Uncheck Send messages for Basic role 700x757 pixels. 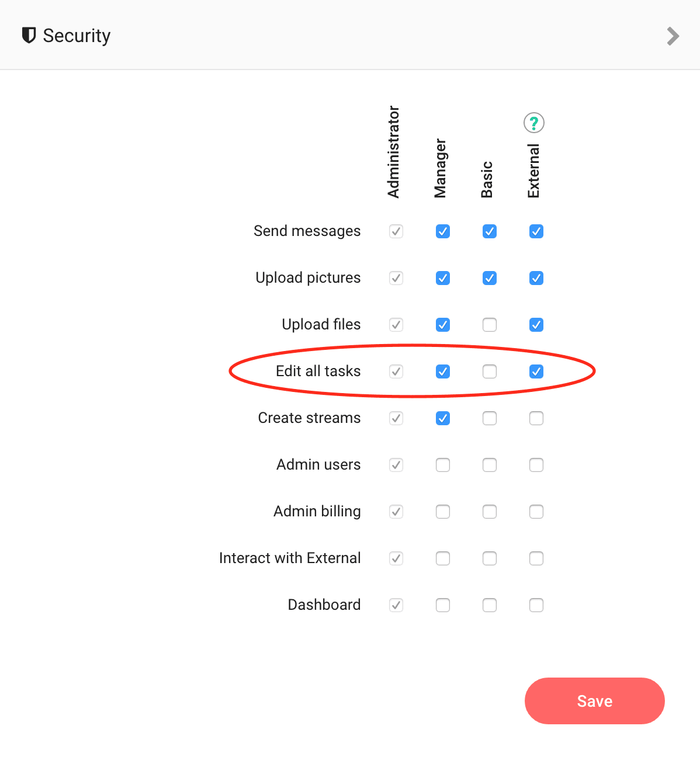490,231
